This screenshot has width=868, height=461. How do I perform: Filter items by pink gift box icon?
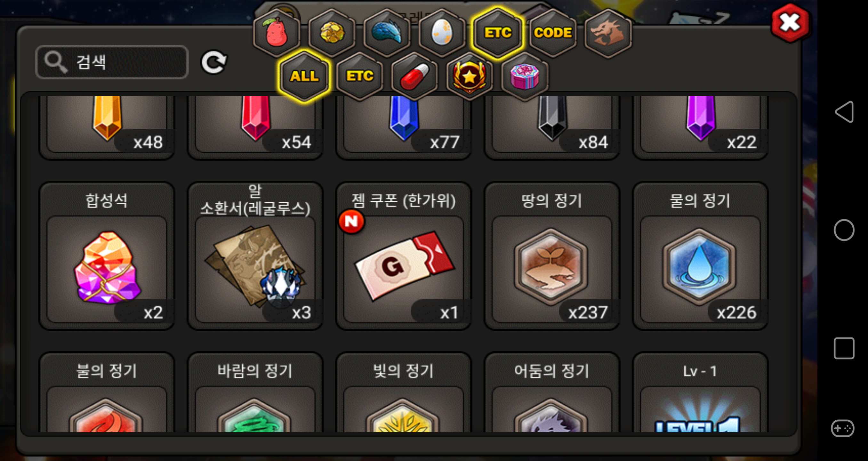[x=525, y=76]
